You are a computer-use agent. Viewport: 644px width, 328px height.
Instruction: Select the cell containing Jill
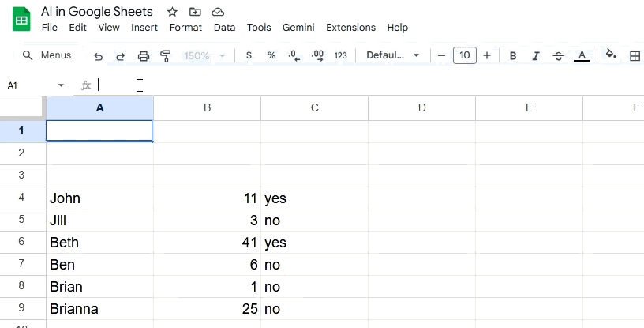99,221
